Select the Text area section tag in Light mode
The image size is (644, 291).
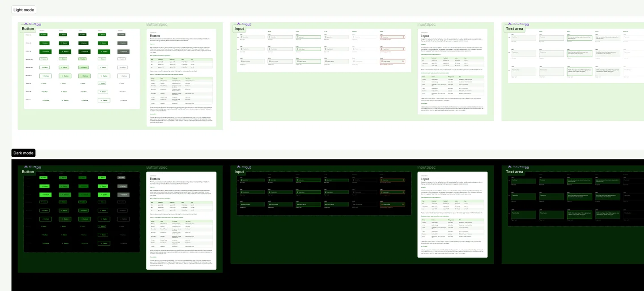pos(514,29)
